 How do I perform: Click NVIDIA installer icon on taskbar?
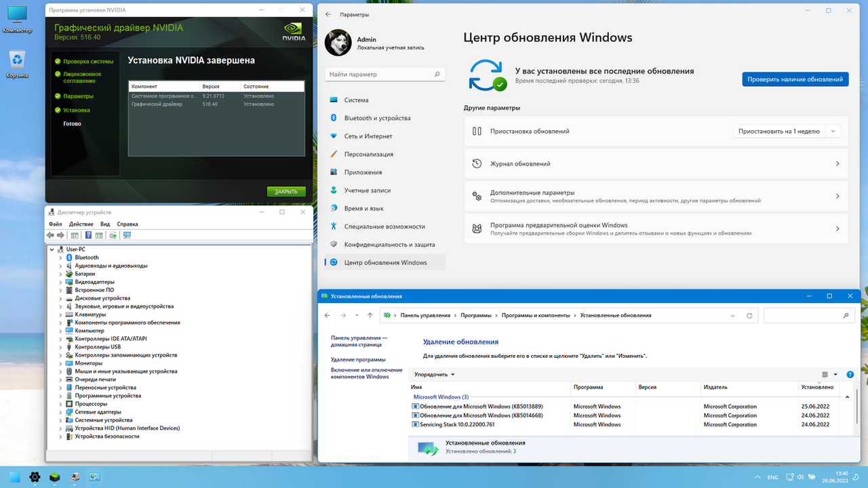pos(55,477)
